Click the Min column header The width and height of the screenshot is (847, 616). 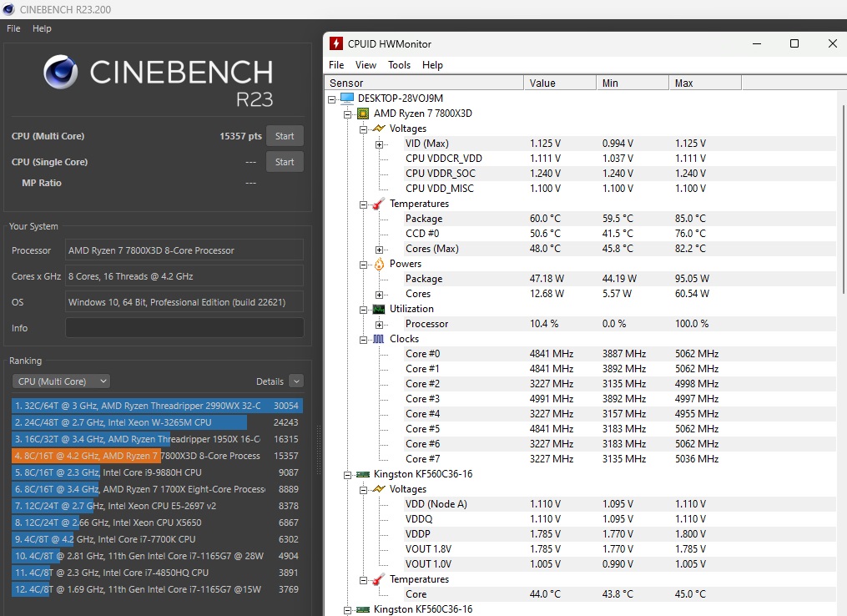click(633, 83)
